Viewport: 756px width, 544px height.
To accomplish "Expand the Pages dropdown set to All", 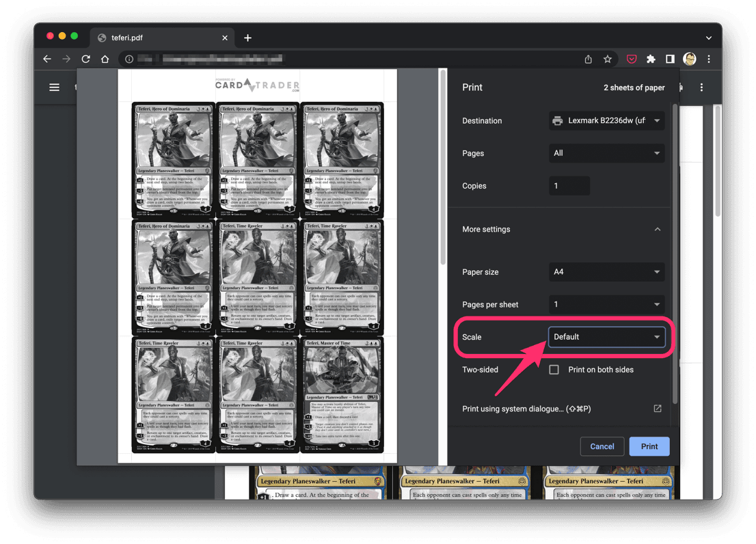I will 606,153.
